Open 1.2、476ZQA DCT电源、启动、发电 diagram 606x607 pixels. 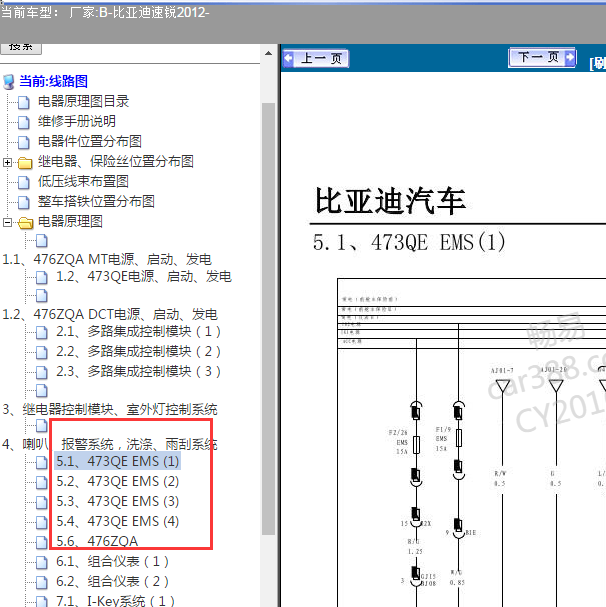click(x=110, y=314)
